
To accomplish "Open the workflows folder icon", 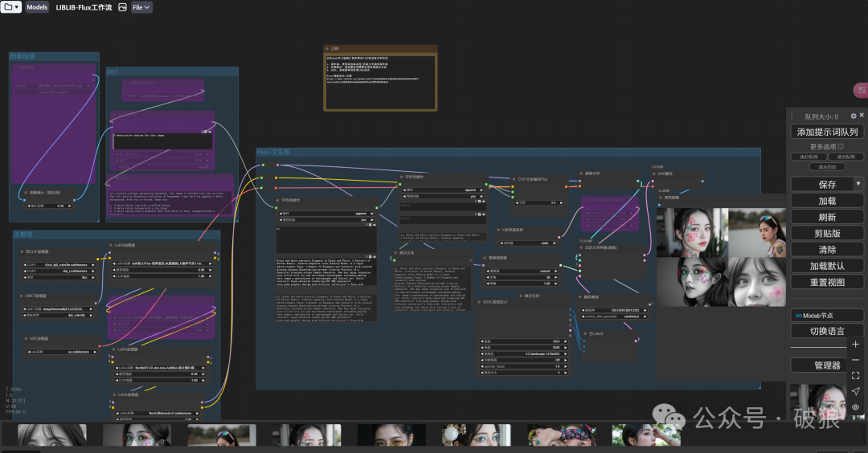I will tap(10, 7).
